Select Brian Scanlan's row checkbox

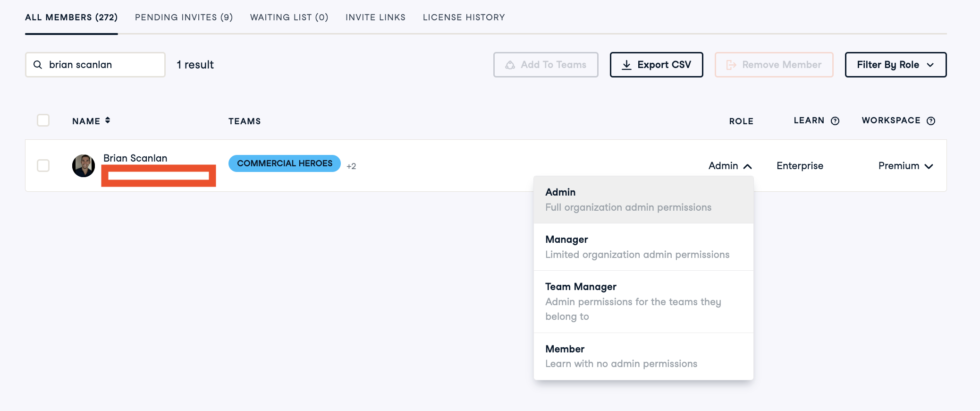(43, 166)
